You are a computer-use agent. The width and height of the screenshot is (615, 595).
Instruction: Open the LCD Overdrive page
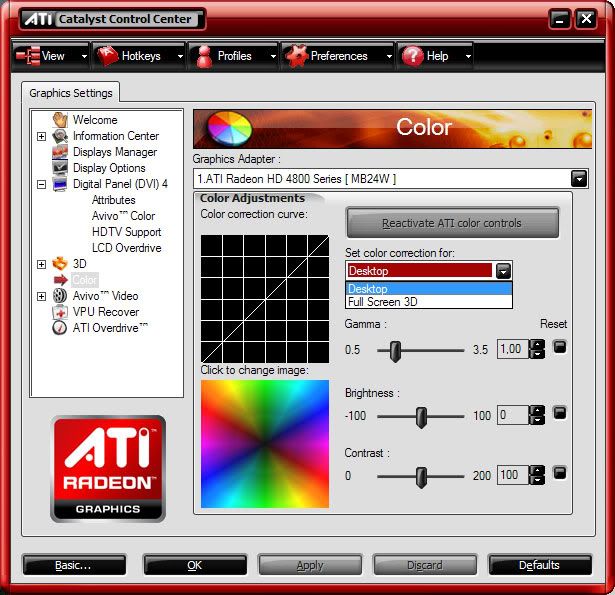(x=126, y=248)
